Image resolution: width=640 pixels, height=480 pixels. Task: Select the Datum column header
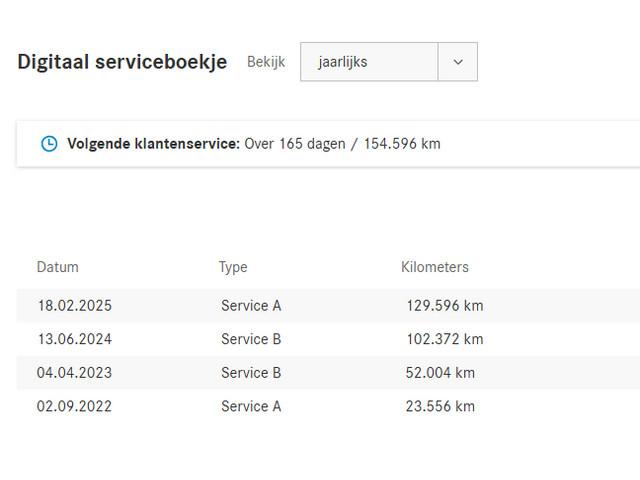coord(58,267)
